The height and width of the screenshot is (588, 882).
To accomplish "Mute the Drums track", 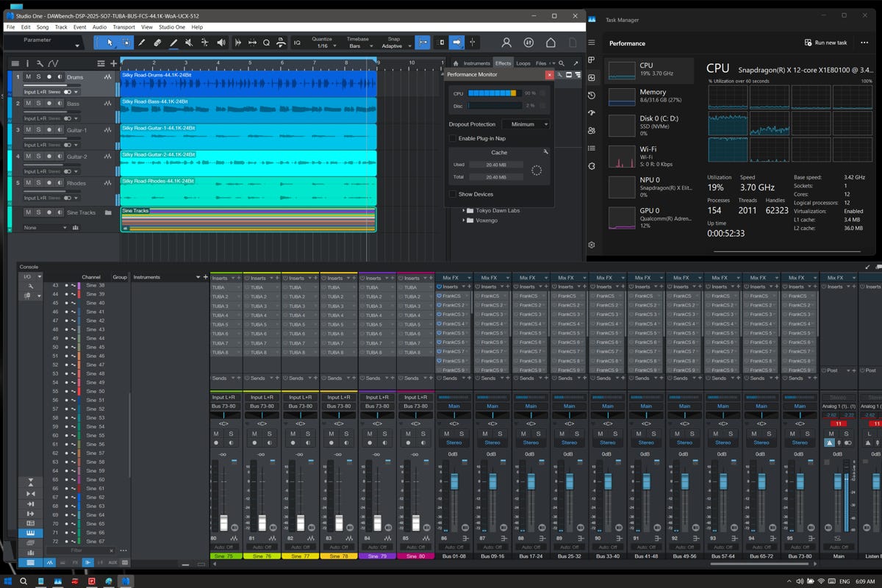I will (x=29, y=76).
